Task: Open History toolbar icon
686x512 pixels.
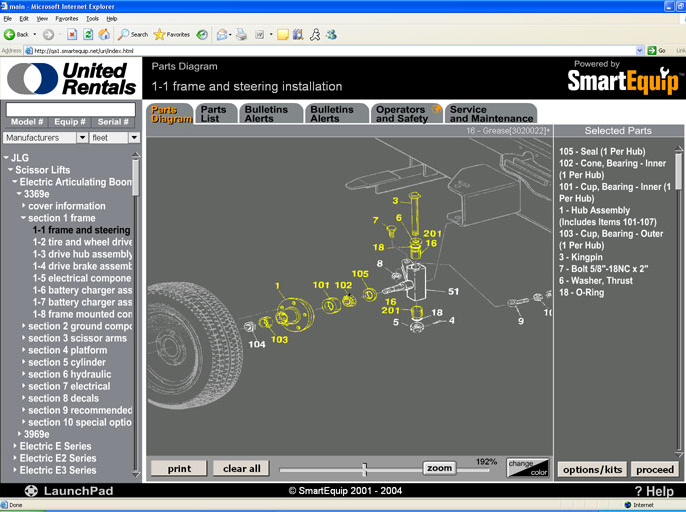Action: click(202, 35)
